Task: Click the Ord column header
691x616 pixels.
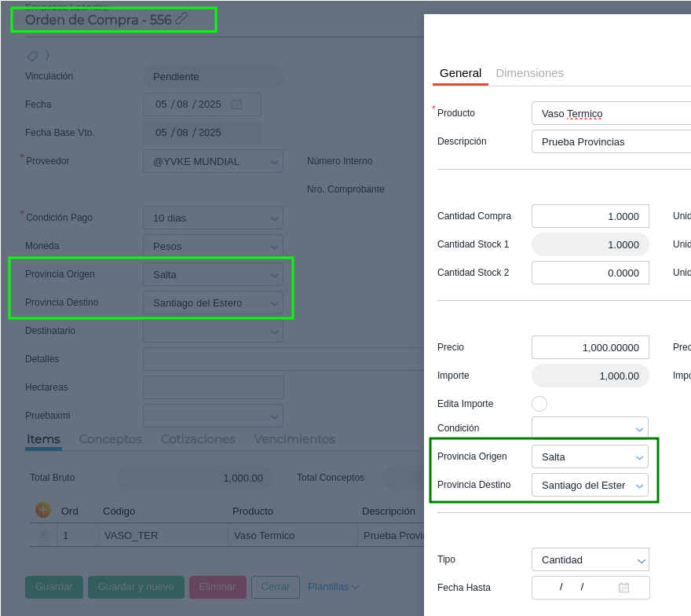Action: (70, 511)
